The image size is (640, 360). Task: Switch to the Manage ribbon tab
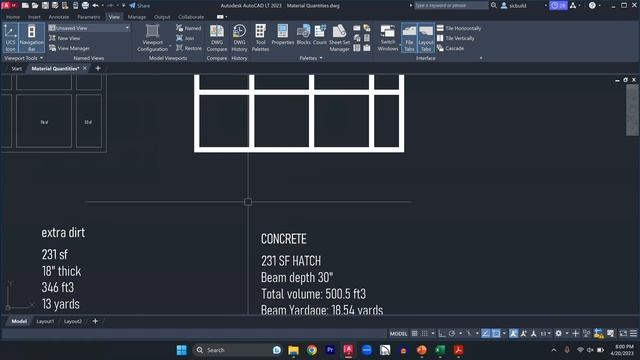(x=137, y=17)
